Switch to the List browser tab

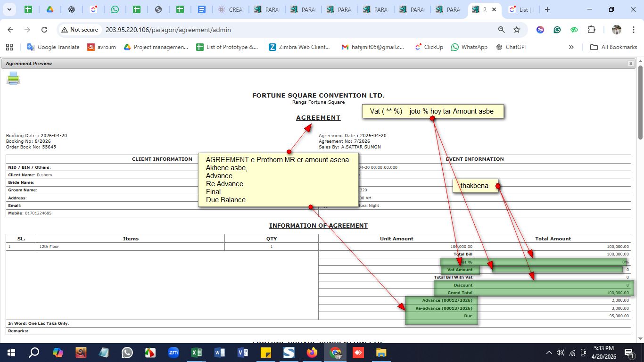(521, 9)
